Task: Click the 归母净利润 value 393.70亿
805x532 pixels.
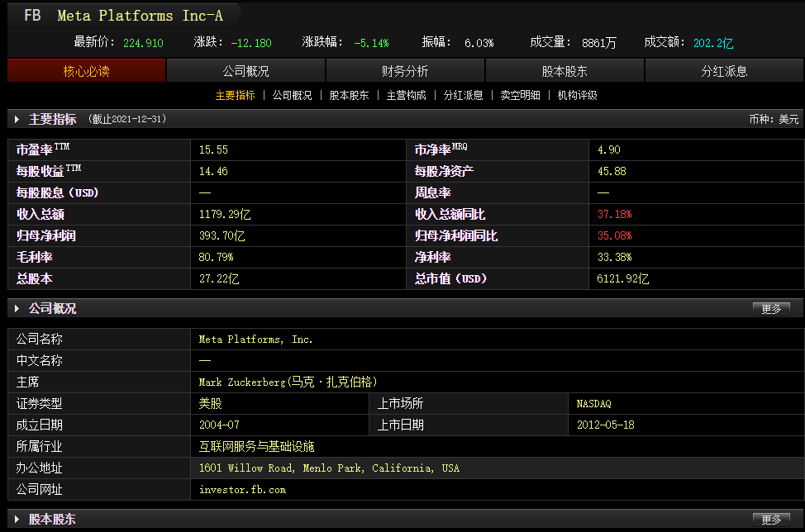Action: (221, 236)
